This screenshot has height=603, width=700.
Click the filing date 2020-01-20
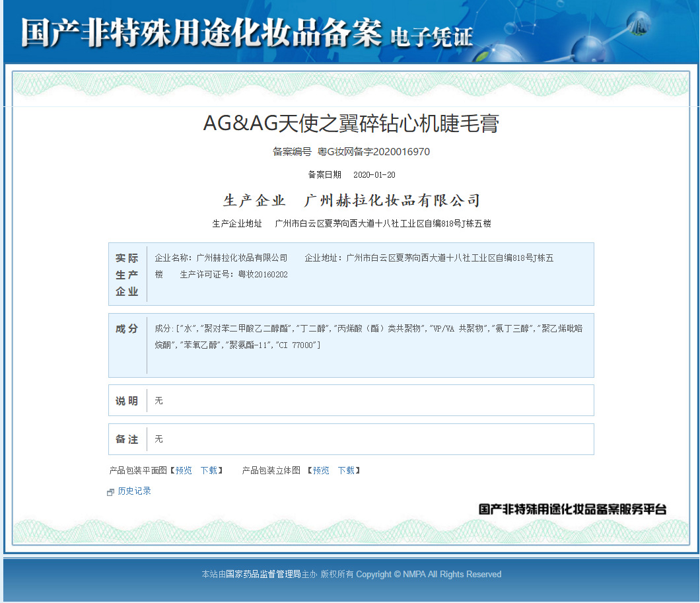374,175
